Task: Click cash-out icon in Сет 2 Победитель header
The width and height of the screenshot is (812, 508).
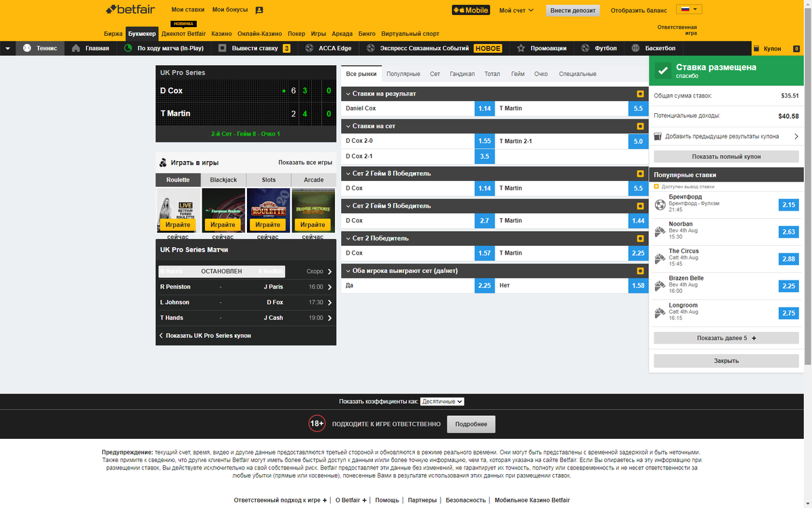Action: coord(639,238)
